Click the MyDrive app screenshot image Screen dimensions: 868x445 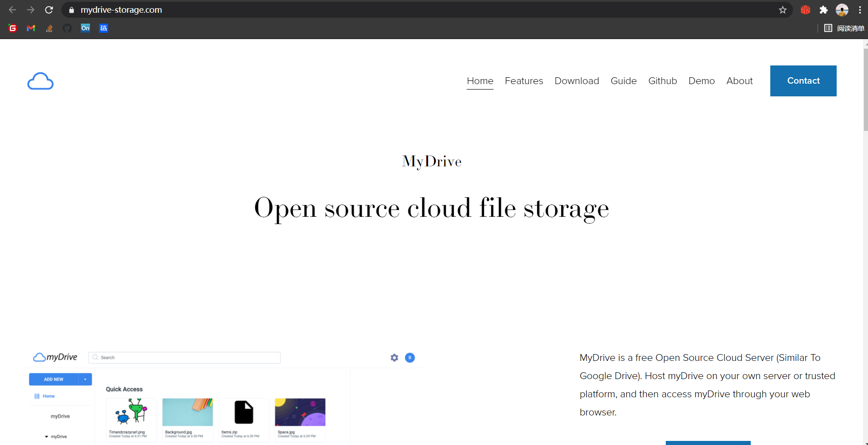224,397
